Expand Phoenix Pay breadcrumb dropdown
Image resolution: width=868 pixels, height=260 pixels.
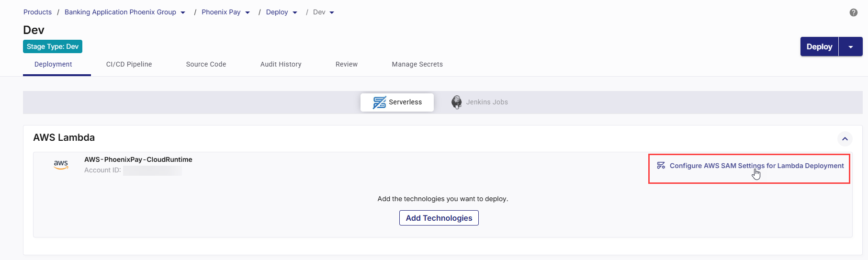tap(248, 13)
